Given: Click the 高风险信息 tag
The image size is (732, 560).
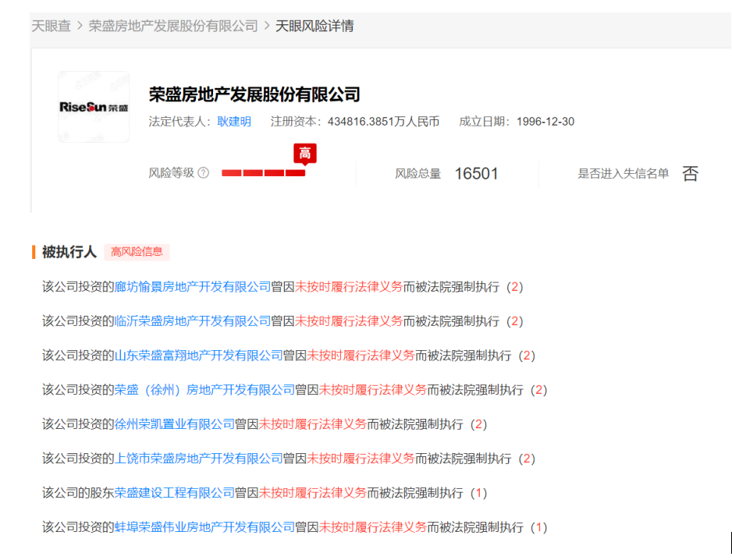Looking at the screenshot, I should [137, 252].
